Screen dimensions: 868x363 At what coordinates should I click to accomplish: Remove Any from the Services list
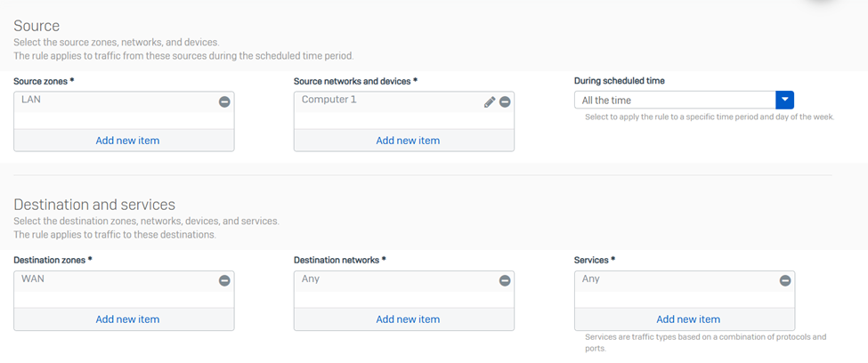point(785,280)
